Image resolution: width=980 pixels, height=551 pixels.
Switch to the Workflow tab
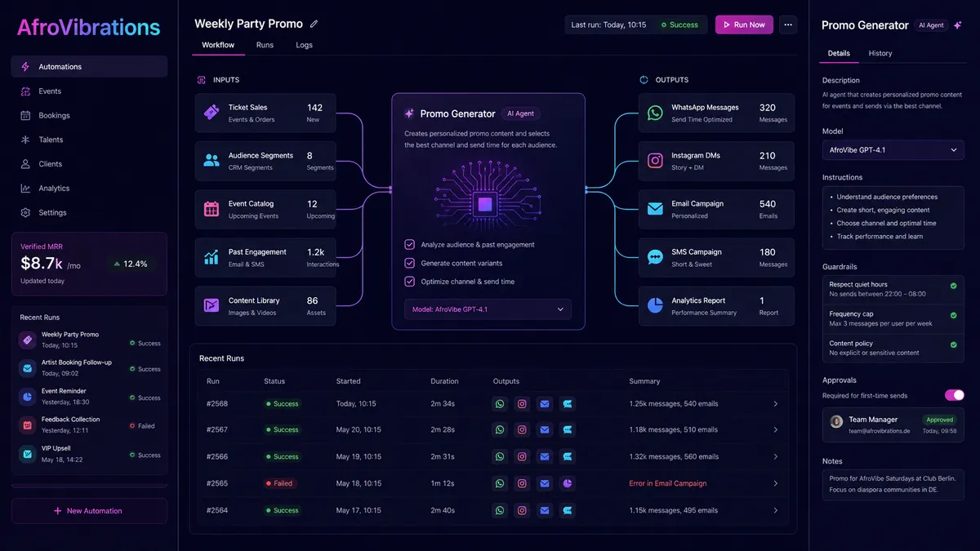(218, 45)
